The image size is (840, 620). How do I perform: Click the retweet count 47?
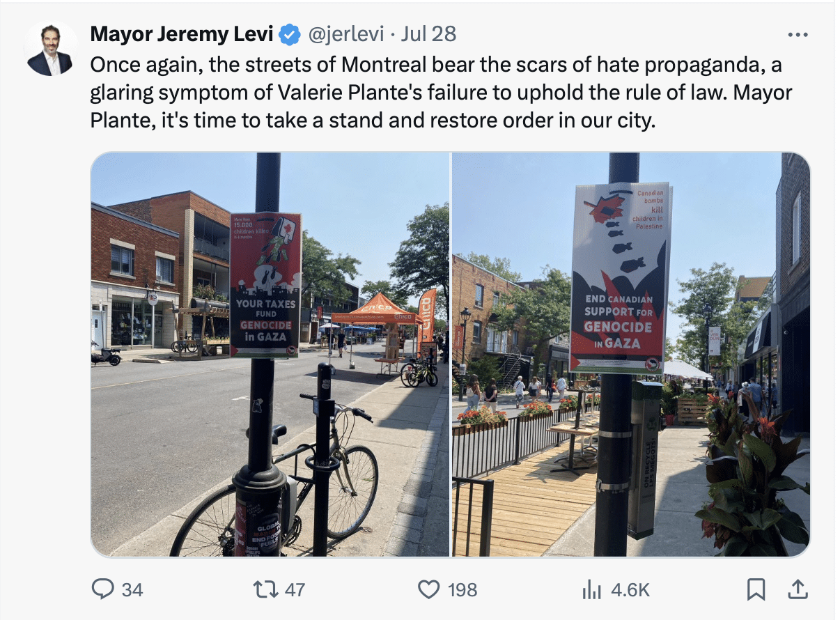295,590
